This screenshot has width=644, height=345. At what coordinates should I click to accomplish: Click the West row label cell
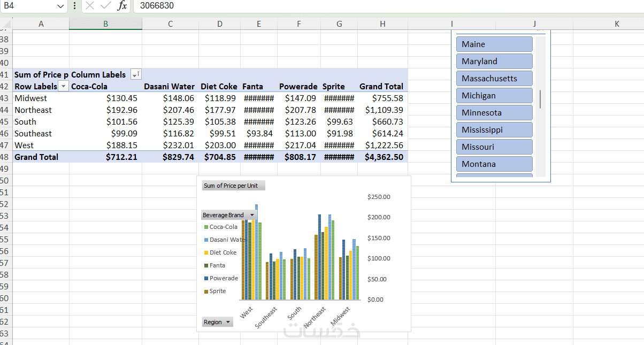pyautogui.click(x=41, y=145)
